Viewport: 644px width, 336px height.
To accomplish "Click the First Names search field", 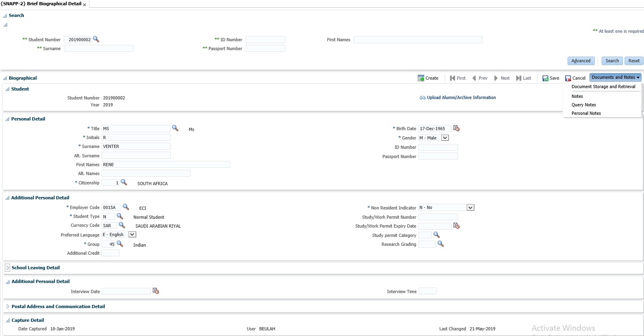I will point(417,40).
